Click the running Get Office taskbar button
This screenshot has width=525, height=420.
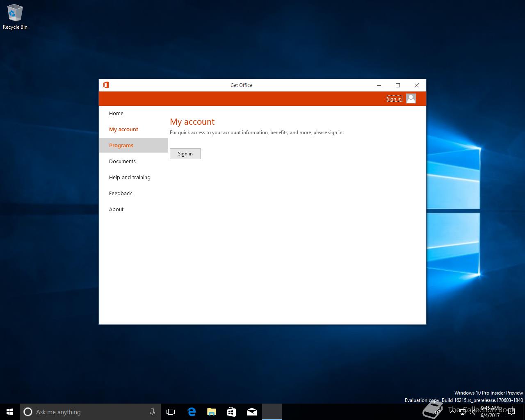tap(272, 412)
